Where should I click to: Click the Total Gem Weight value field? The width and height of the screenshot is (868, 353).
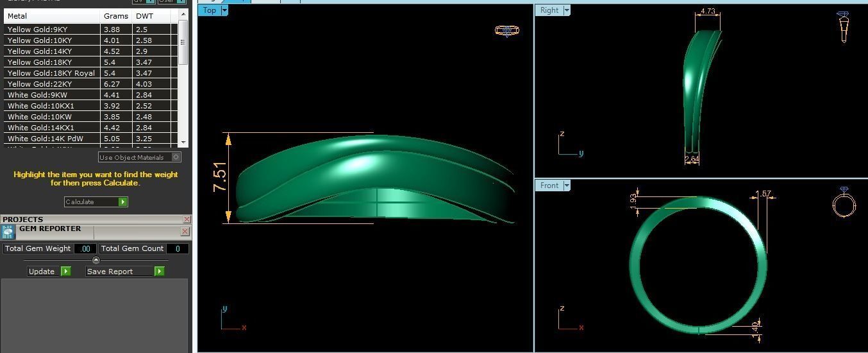click(x=85, y=248)
